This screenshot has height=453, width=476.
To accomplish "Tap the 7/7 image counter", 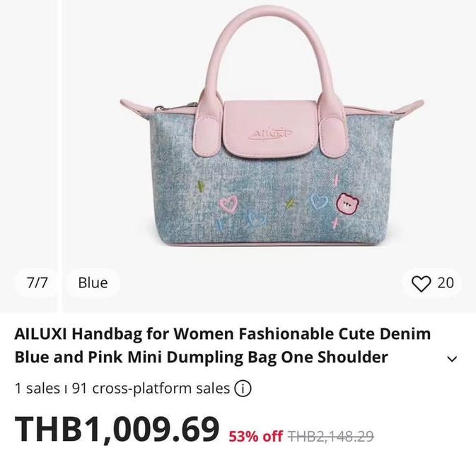I will point(37,283).
